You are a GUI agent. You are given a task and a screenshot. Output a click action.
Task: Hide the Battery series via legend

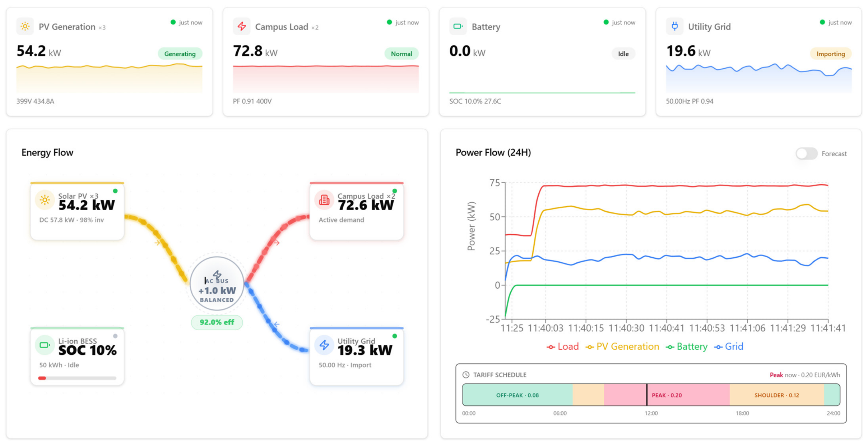point(686,346)
